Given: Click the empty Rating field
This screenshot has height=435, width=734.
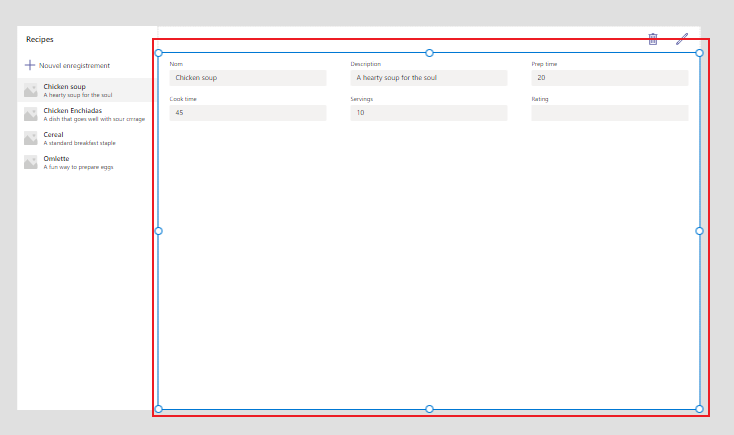Looking at the screenshot, I should [609, 113].
